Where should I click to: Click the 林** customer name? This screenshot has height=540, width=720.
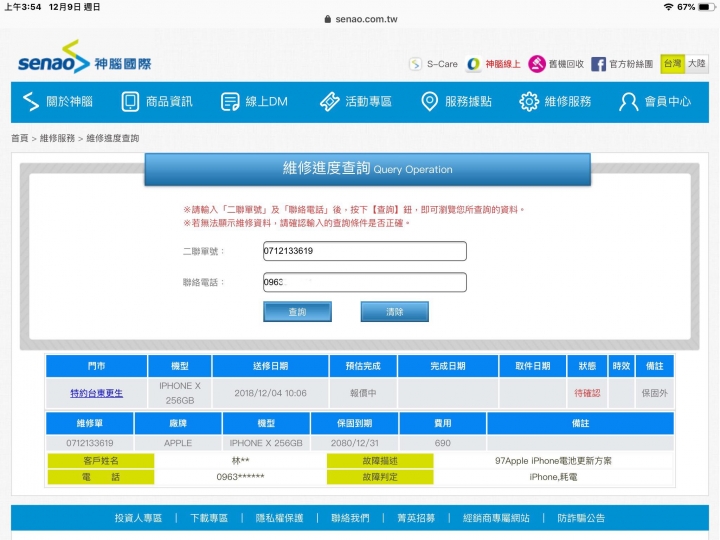[x=241, y=461]
